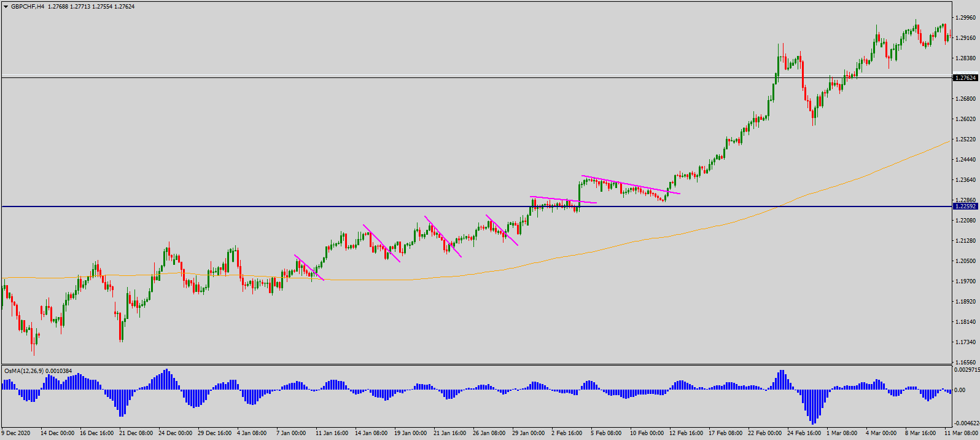Viewport: 980px width, 440px height.
Task: Click the 11 Mar 08:00 time axis label
Action: pyautogui.click(x=960, y=433)
